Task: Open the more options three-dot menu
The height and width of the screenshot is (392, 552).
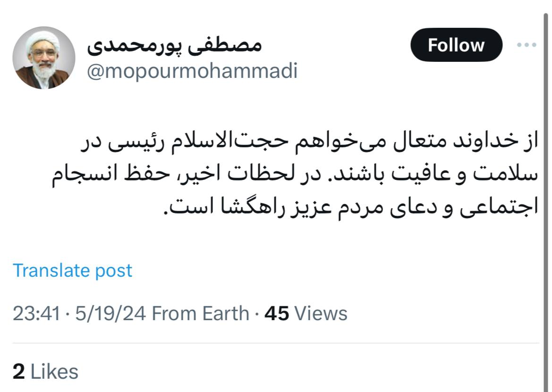Action: 527,45
